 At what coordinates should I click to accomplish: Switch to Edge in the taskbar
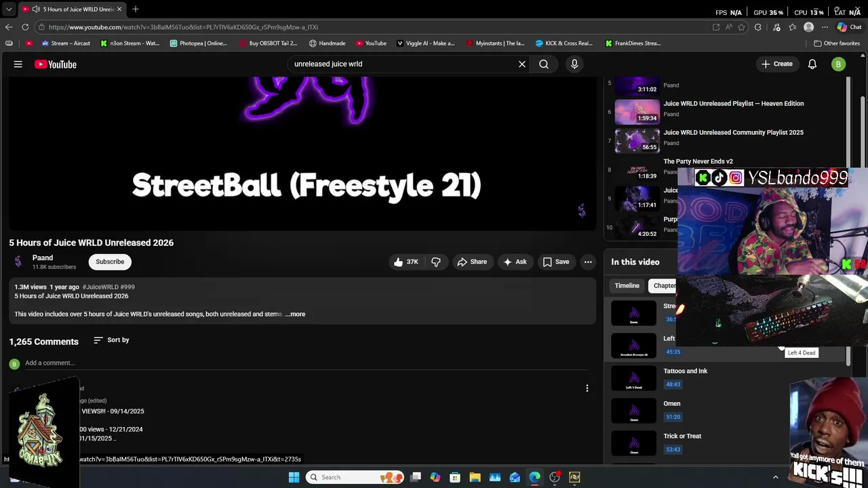point(535,477)
